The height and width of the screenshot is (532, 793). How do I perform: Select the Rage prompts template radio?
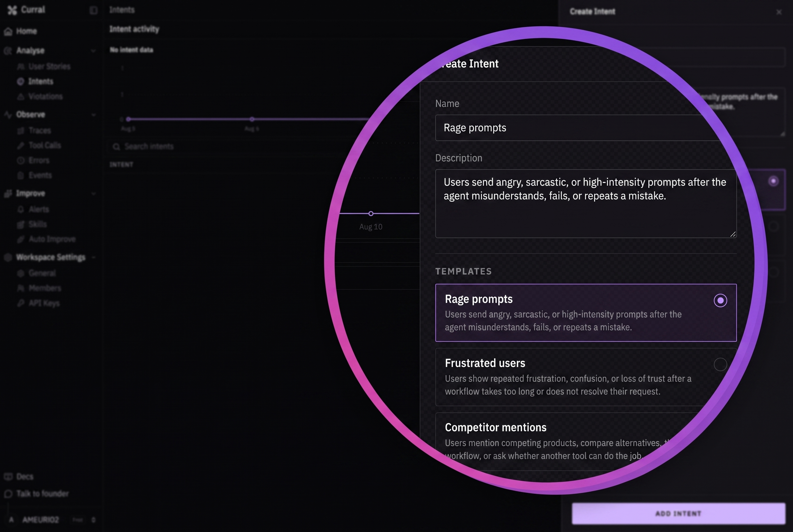(720, 300)
